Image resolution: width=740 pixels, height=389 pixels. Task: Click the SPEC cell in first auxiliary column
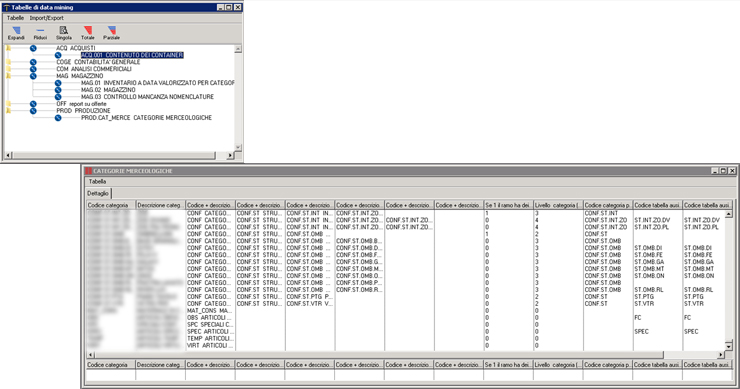(641, 331)
